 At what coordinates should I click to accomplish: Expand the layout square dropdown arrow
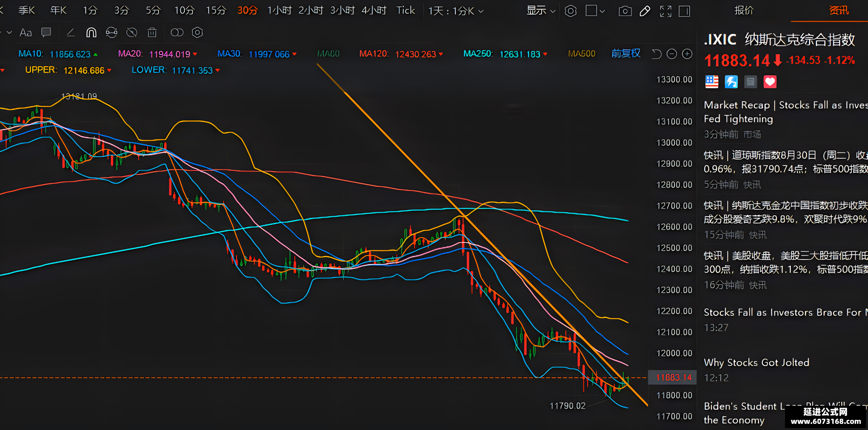click(x=602, y=11)
